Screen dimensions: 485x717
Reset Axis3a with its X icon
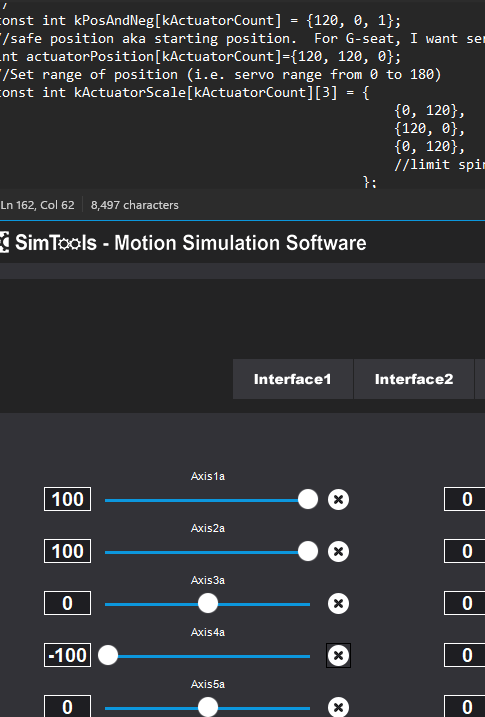pos(338,604)
